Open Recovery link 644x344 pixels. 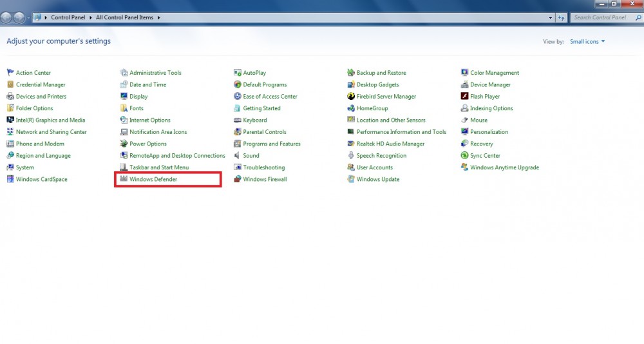click(x=481, y=144)
